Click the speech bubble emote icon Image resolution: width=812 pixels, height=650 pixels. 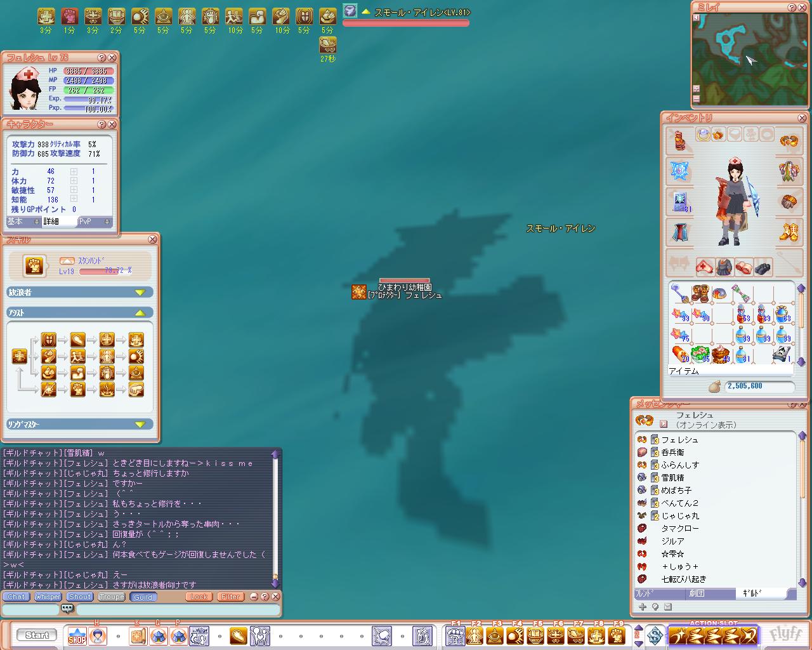click(x=67, y=609)
